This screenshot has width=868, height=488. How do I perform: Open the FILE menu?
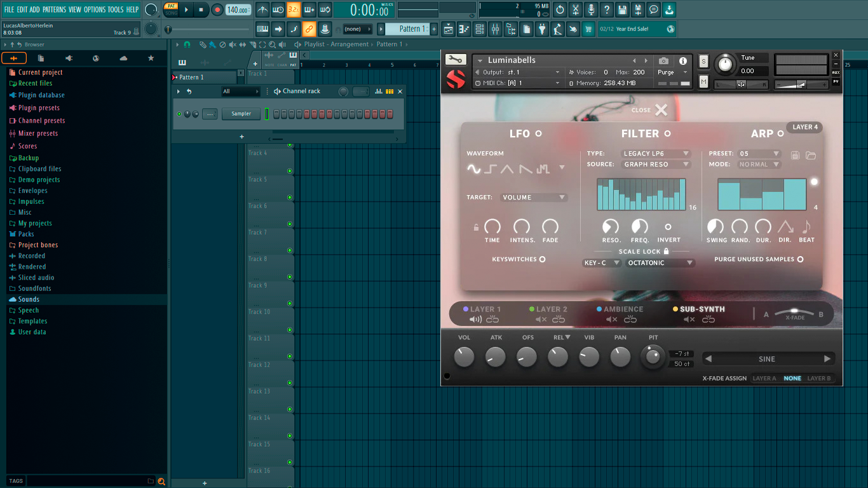[9, 10]
